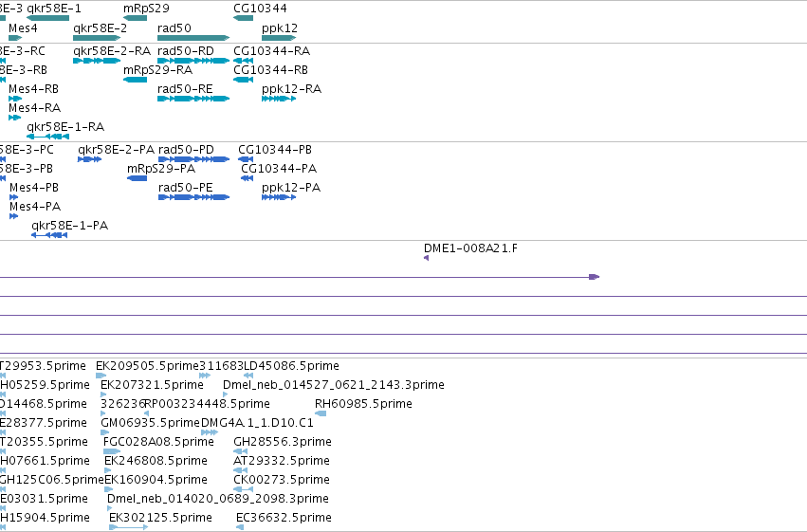Viewport: 807px width, 532px height.
Task: Click the ppk12 gene arrow
Action: coord(279,38)
